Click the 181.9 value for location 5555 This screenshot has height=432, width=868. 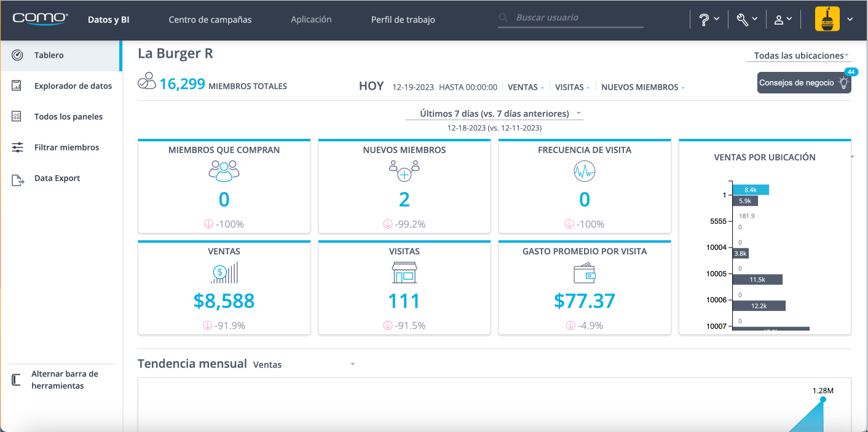(x=747, y=216)
